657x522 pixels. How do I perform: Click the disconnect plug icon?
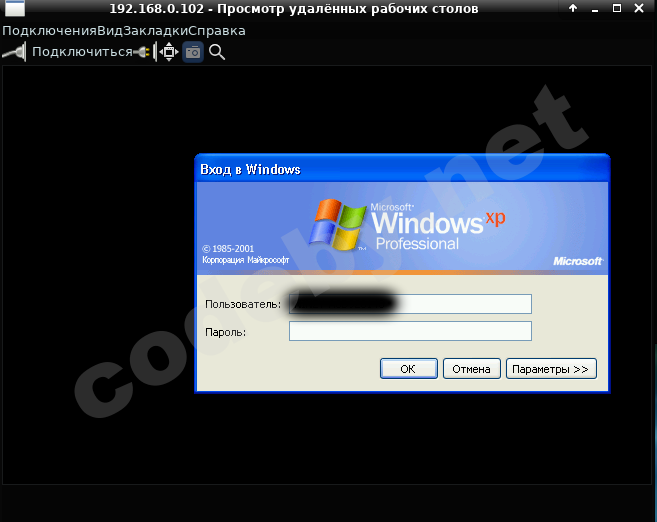[142, 52]
